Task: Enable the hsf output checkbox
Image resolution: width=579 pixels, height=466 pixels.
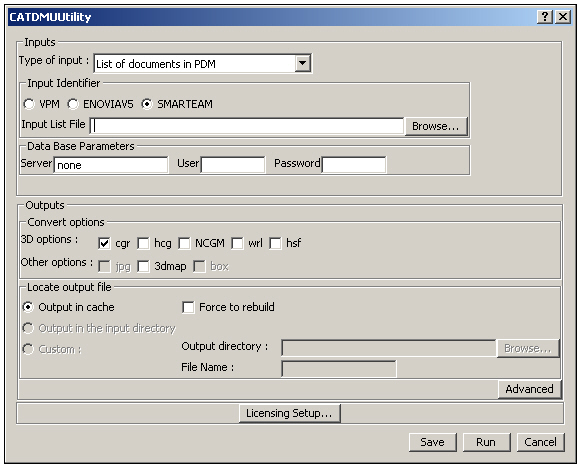Action: pyautogui.click(x=275, y=243)
